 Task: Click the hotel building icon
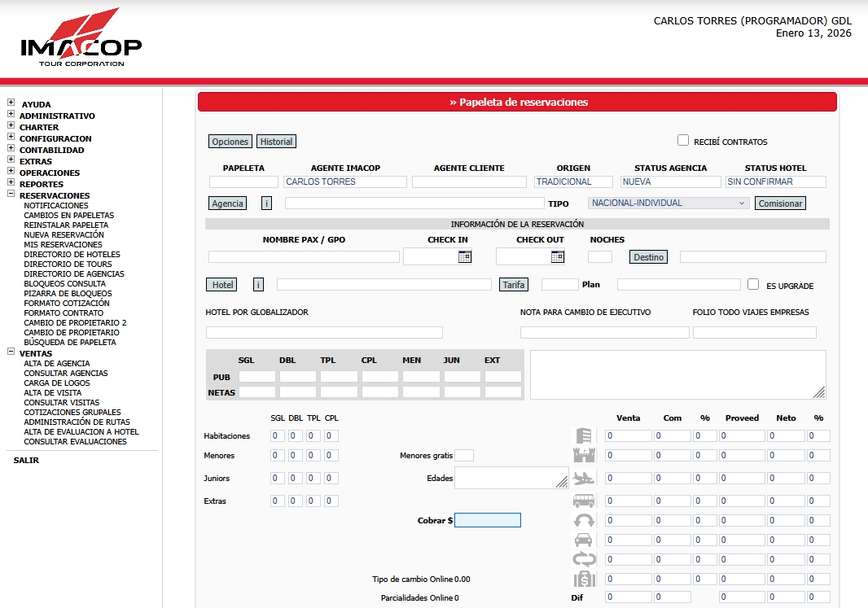[x=583, y=435]
